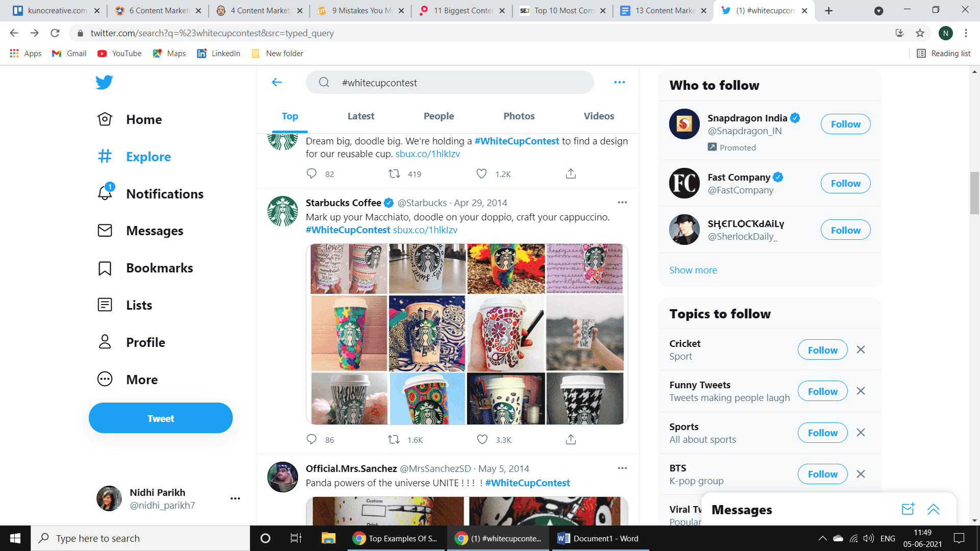Image resolution: width=980 pixels, height=551 pixels.
Task: Reload the current page
Action: click(x=55, y=33)
